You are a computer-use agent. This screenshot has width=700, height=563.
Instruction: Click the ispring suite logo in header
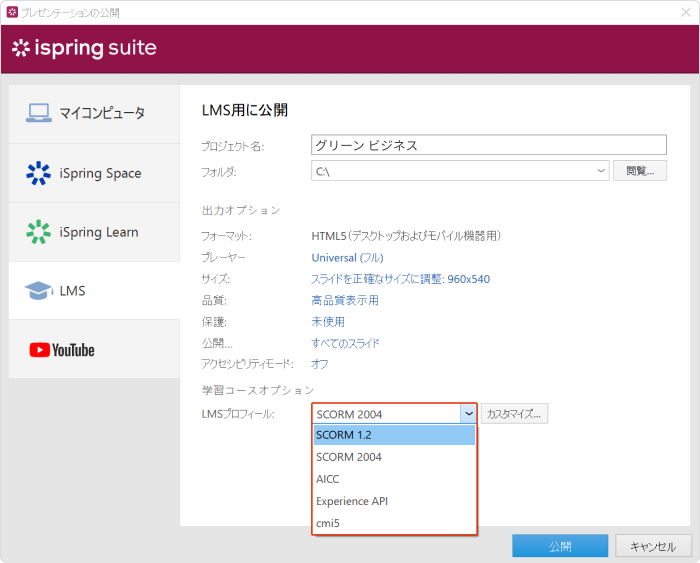(x=84, y=48)
